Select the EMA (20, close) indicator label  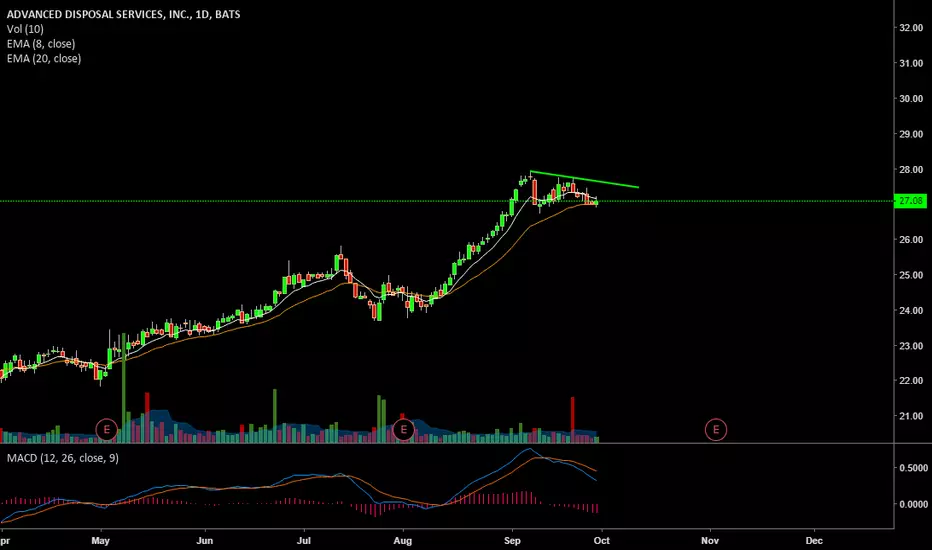44,58
